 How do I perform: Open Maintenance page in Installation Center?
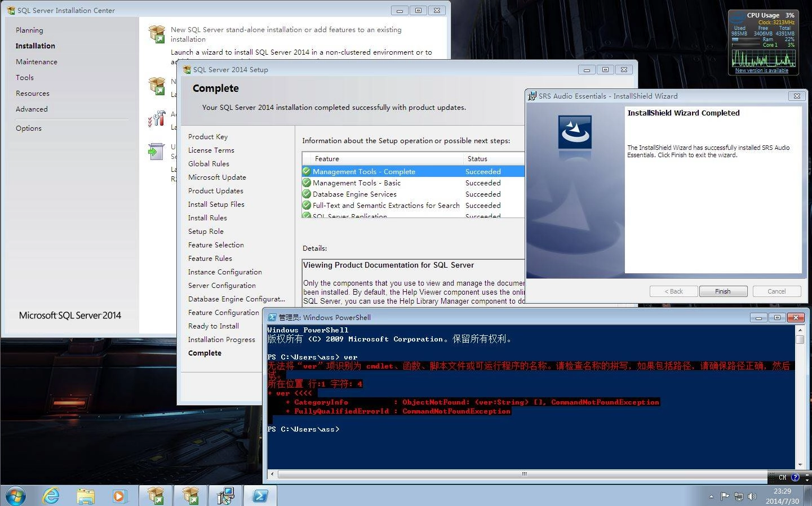point(37,62)
